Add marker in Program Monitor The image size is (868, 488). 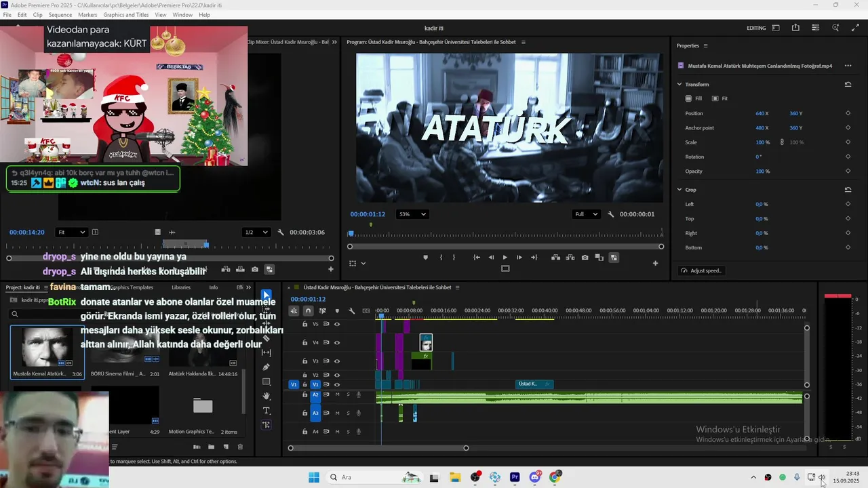click(426, 258)
